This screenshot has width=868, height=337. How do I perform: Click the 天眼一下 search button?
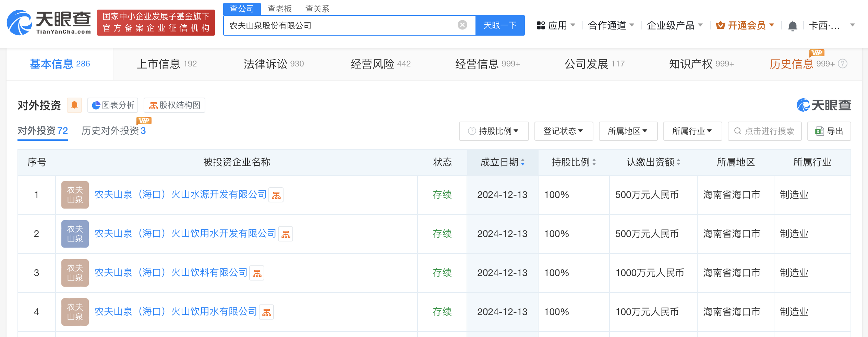(x=500, y=25)
